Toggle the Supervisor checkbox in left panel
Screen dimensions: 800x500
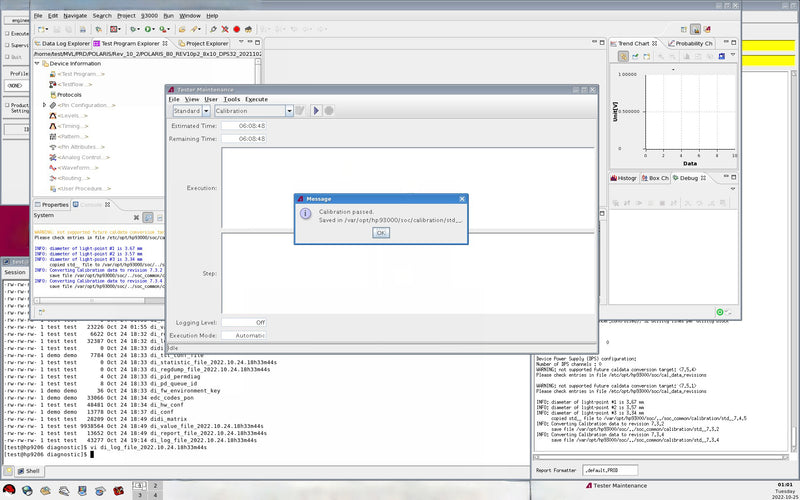tap(7, 45)
